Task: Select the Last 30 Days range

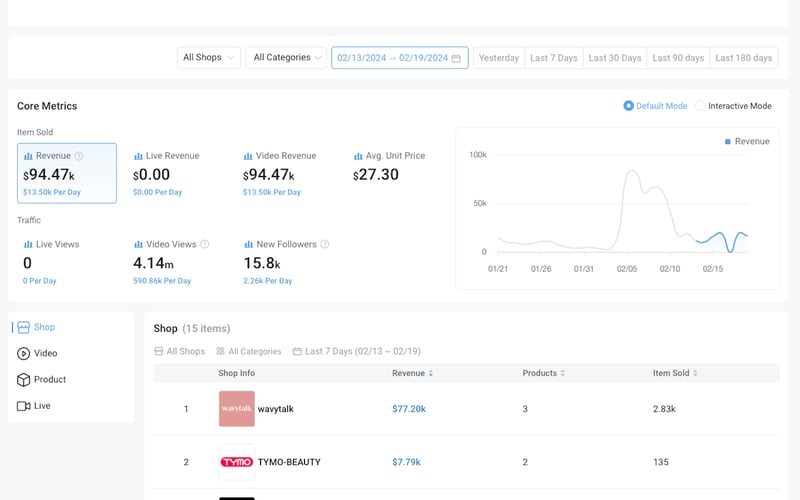Action: click(615, 58)
